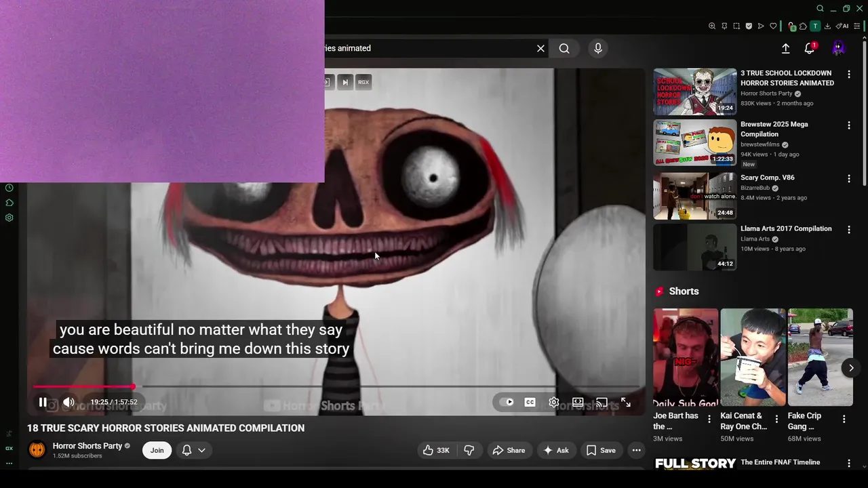Join the Horror Shorts Party channel

pyautogui.click(x=157, y=450)
